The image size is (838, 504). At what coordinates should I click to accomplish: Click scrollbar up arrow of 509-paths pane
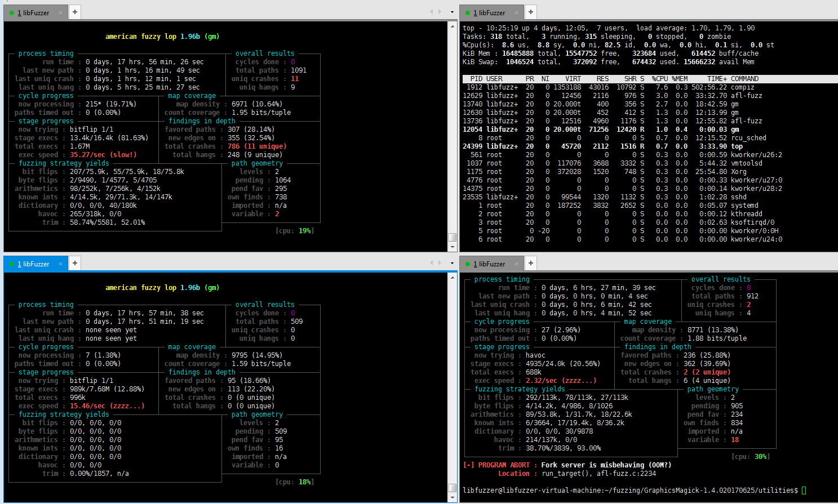pyautogui.click(x=453, y=277)
